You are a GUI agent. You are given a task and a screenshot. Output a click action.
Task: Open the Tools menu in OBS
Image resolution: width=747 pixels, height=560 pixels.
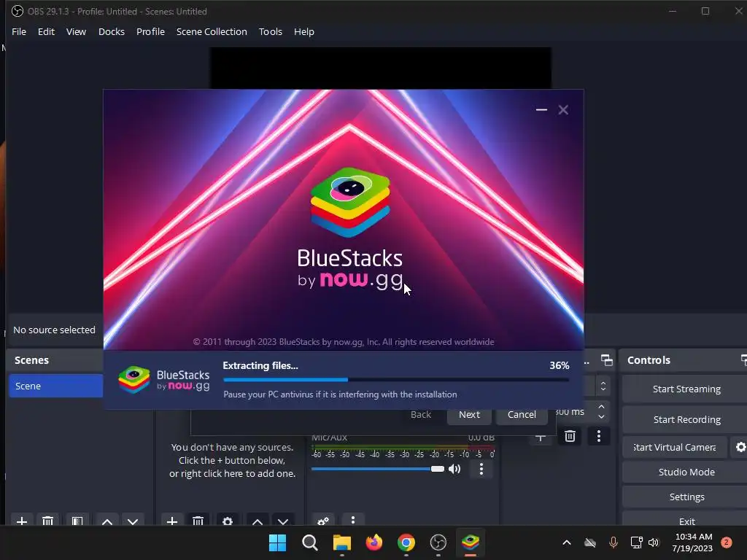coord(270,31)
